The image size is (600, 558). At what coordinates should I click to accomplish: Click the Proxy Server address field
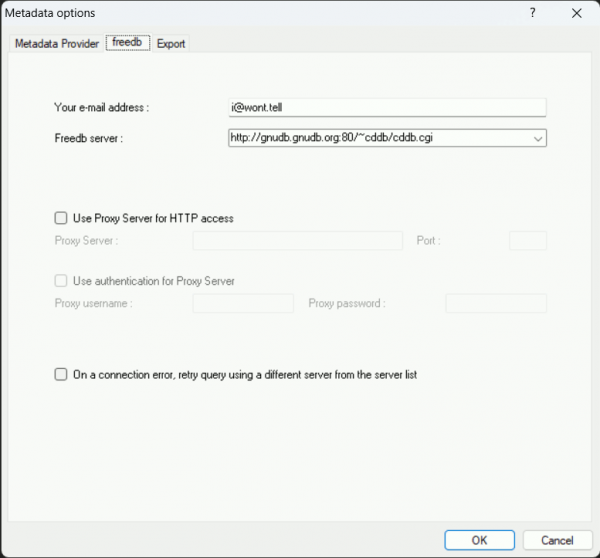297,241
